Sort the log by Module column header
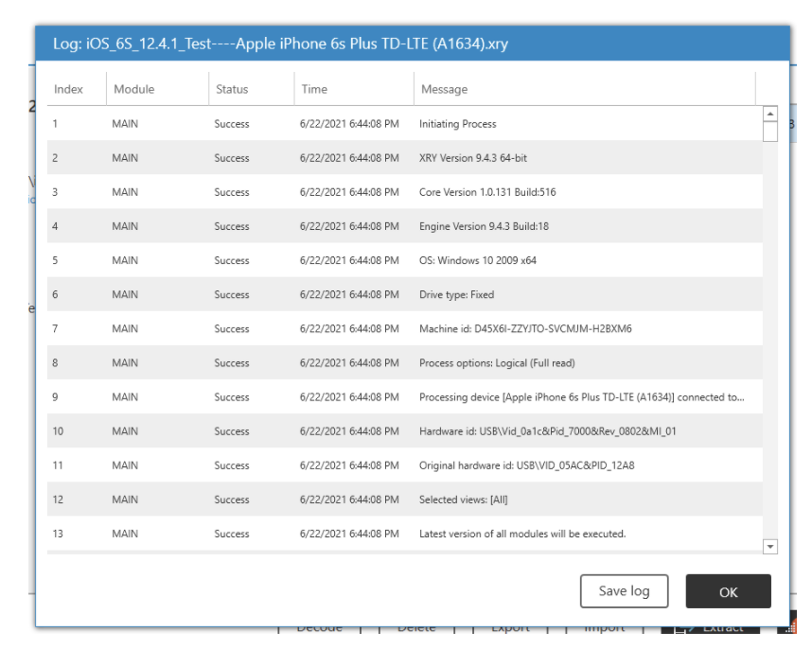Image resolution: width=812 pixels, height=649 pixels. tap(134, 89)
